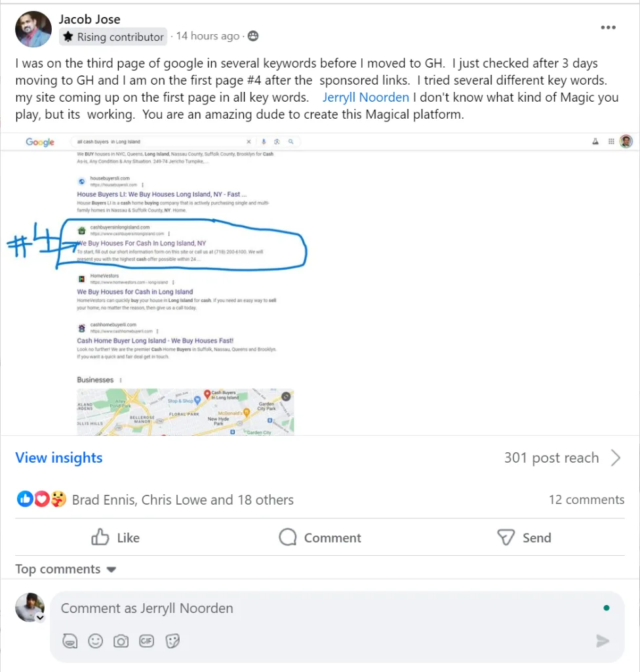Show who reacted: Brad Ennis and others
The height and width of the screenshot is (672, 640).
click(x=182, y=499)
